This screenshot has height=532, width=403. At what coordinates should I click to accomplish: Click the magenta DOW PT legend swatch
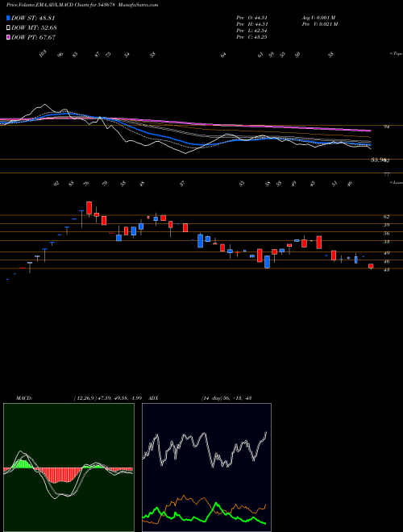tap(8, 37)
